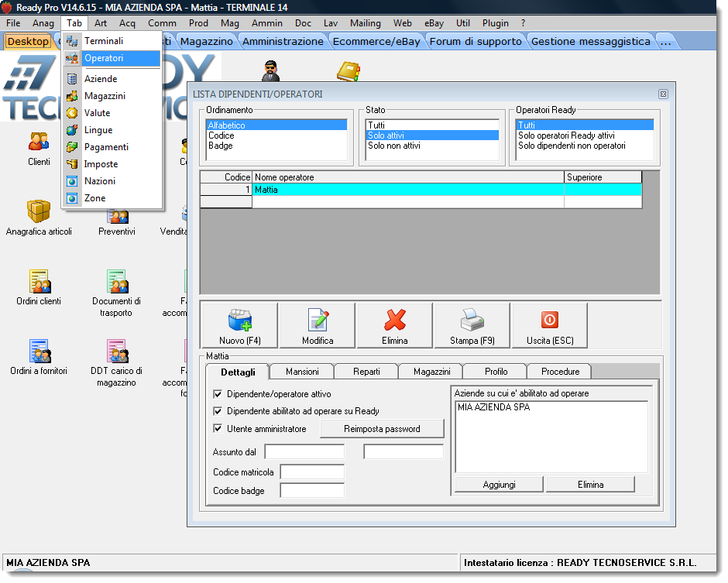
Task: Click Superiore column header
Action: [x=603, y=177]
